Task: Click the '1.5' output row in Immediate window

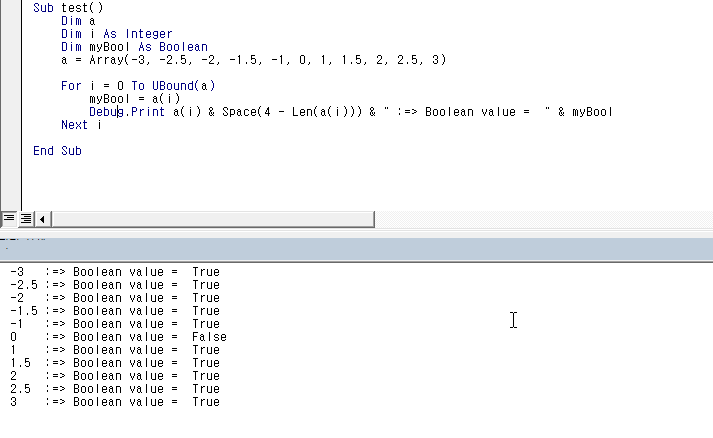Action: point(115,363)
